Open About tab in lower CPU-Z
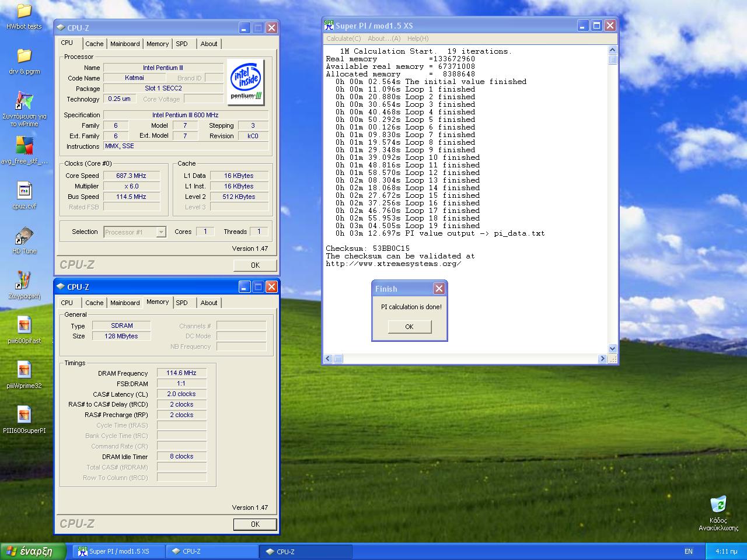The image size is (747, 560). tap(209, 303)
